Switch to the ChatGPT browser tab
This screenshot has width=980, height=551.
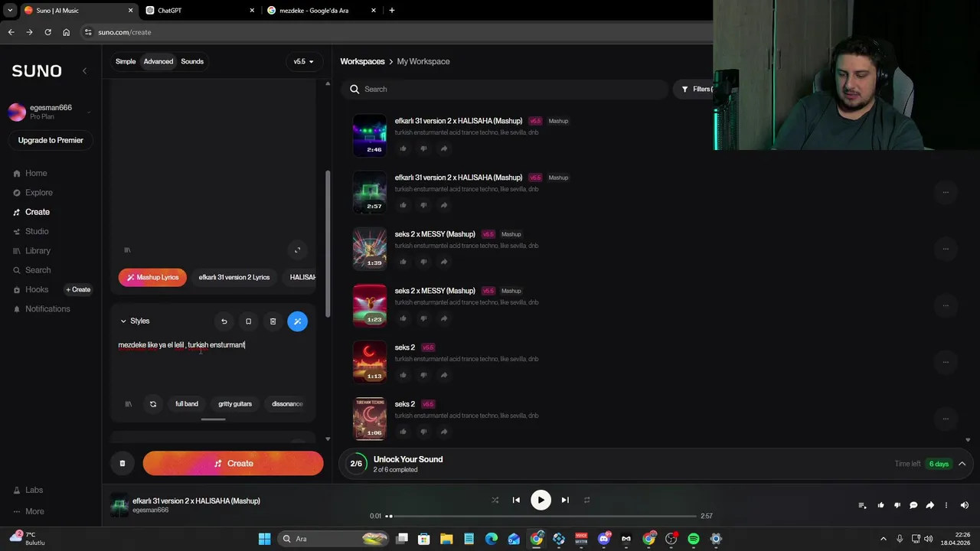tap(199, 11)
